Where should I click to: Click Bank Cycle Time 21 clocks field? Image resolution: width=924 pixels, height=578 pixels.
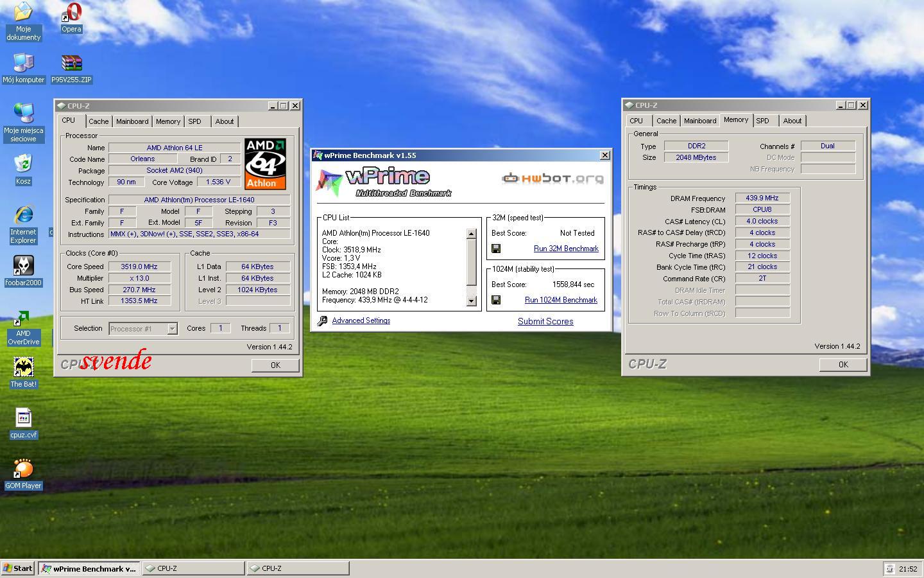click(762, 267)
